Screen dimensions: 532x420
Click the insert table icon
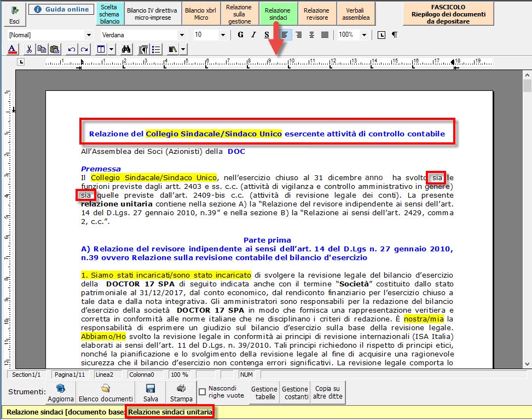101,50
